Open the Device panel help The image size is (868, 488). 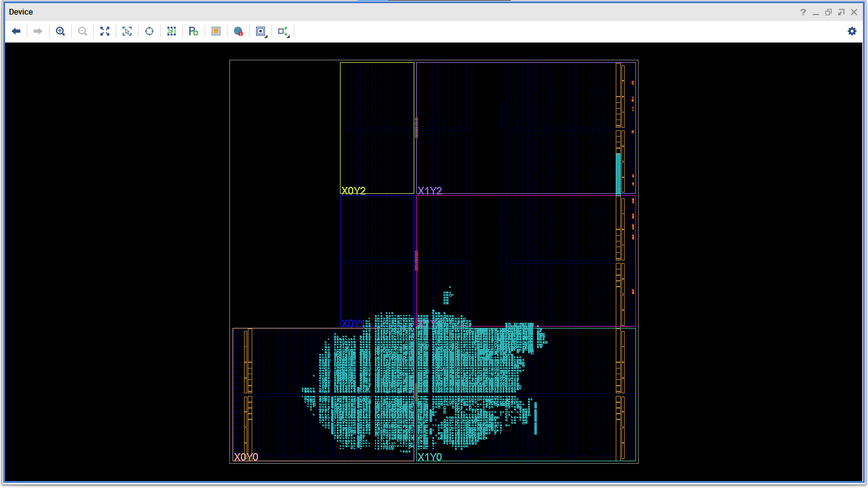coord(803,12)
